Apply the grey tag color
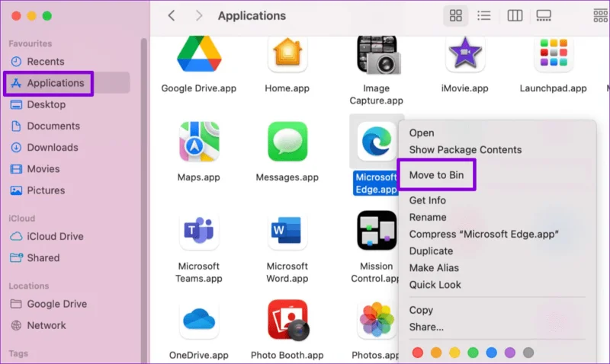The width and height of the screenshot is (610, 364). pos(528,353)
